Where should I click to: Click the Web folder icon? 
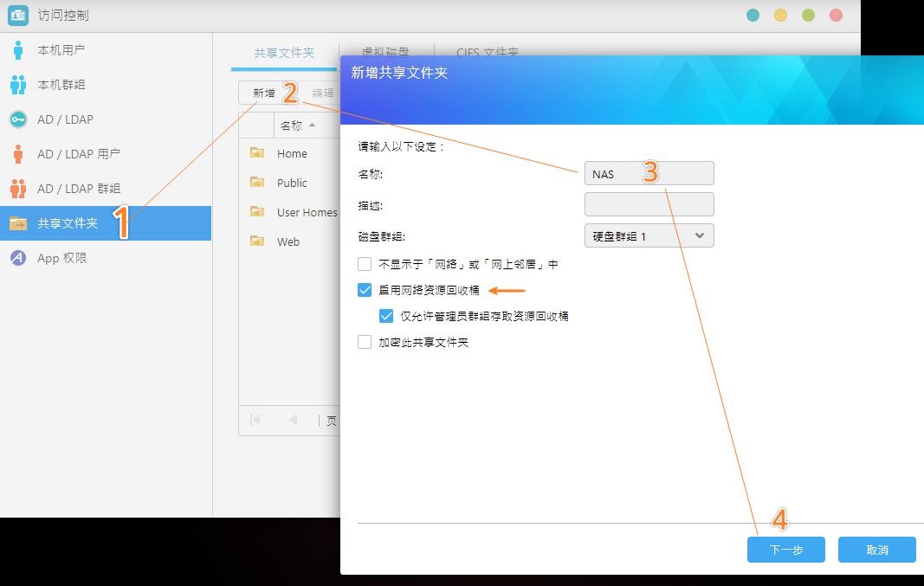coord(257,241)
